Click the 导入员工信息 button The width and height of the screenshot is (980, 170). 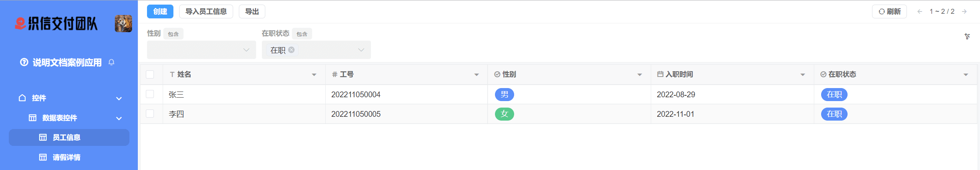pos(206,11)
